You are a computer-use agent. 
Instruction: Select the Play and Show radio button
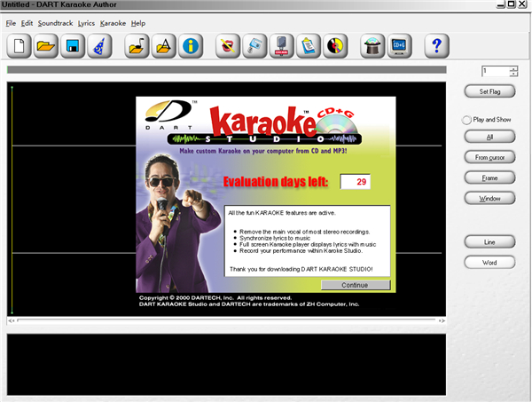(x=466, y=120)
